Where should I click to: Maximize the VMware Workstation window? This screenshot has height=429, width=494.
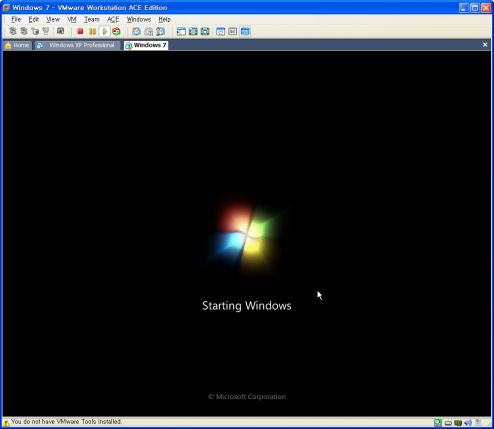coord(475,8)
